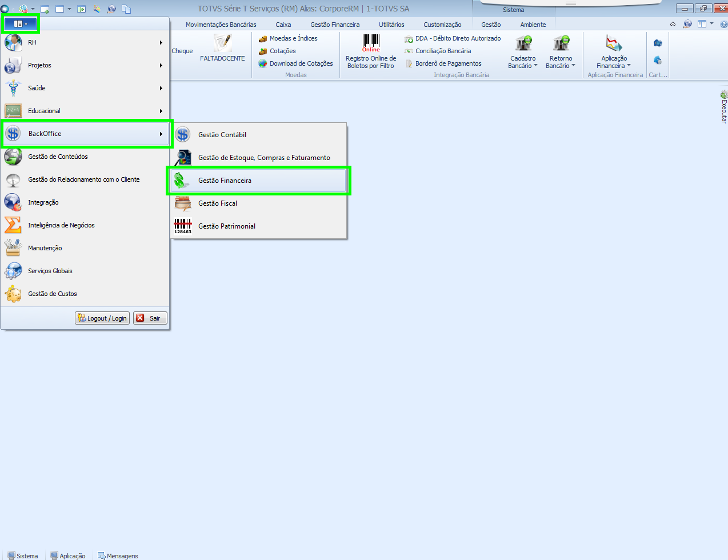Select Gestão Financeira in the BackOffice submenu
The height and width of the screenshot is (560, 728).
(x=259, y=181)
